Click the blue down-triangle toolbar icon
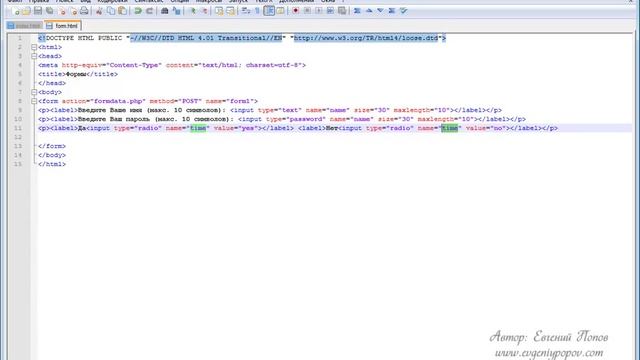 click(380, 11)
